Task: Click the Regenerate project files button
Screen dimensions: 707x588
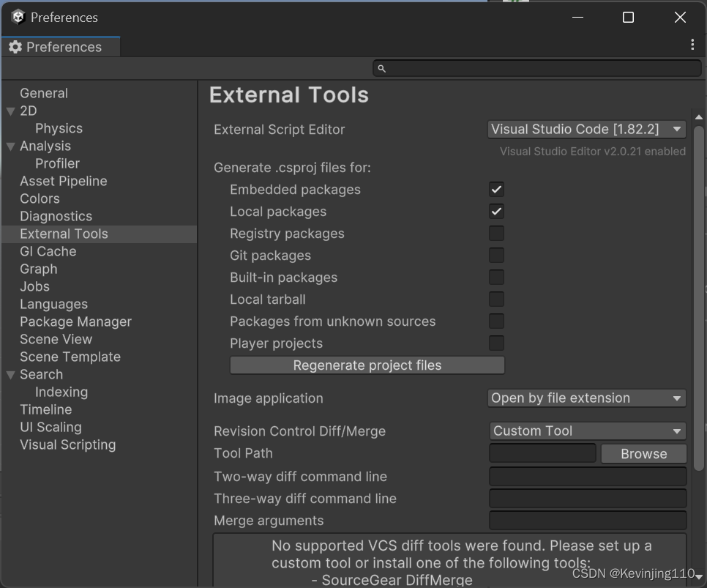Action: [x=367, y=365]
